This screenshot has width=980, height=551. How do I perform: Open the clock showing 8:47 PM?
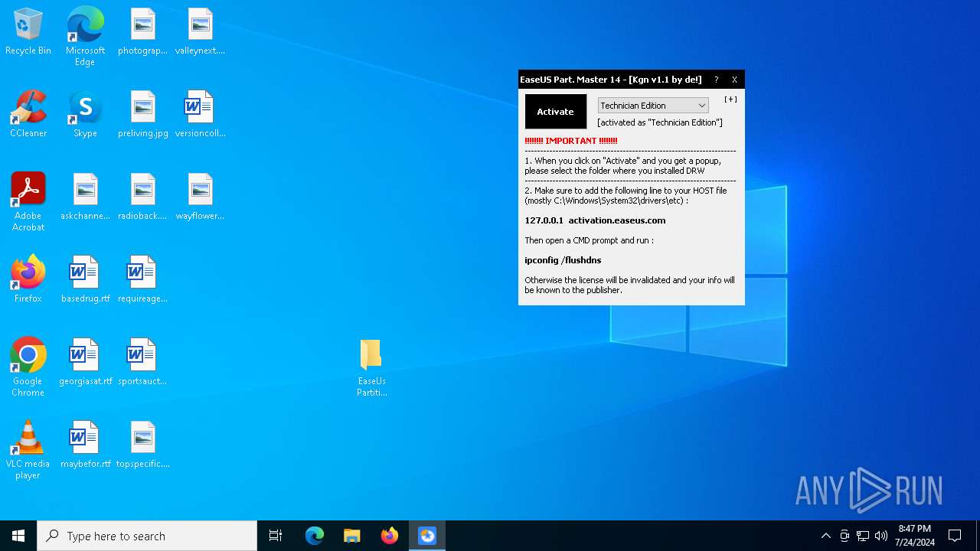point(915,536)
